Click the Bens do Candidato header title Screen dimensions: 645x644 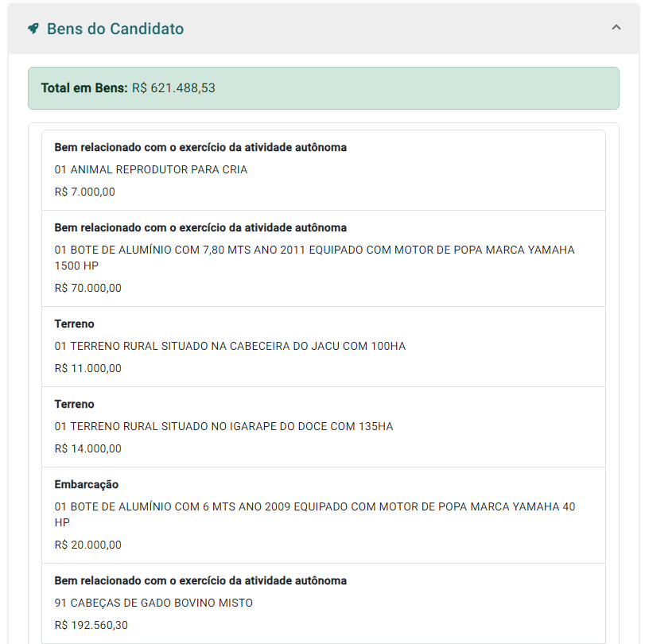[x=115, y=29]
